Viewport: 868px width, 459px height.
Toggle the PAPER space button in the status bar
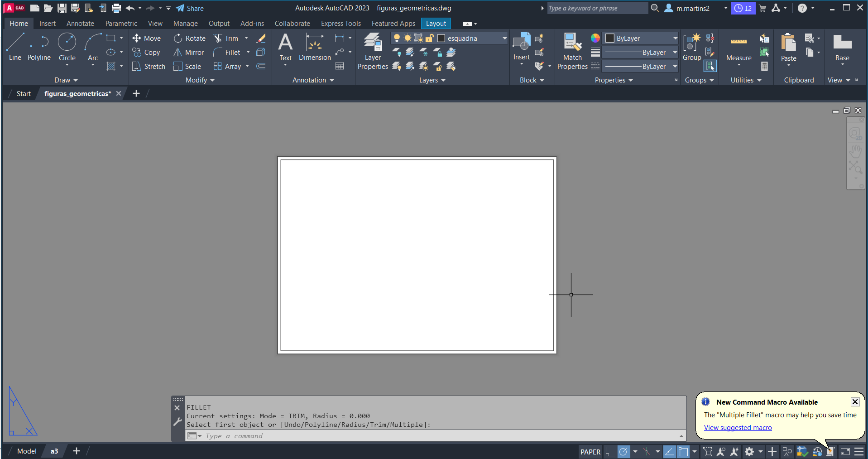(x=590, y=452)
